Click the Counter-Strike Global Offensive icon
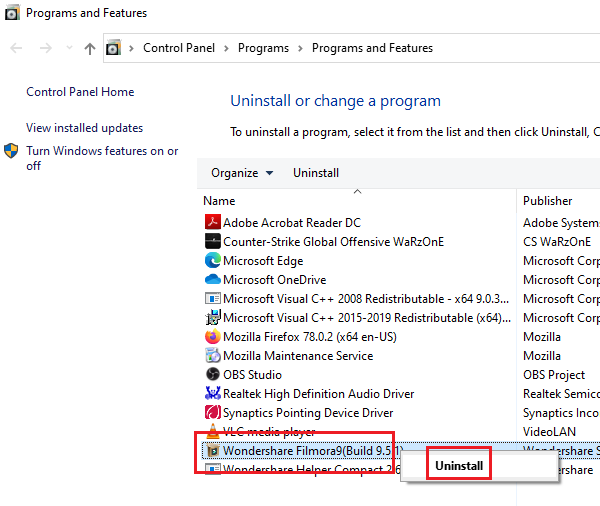 click(x=212, y=242)
